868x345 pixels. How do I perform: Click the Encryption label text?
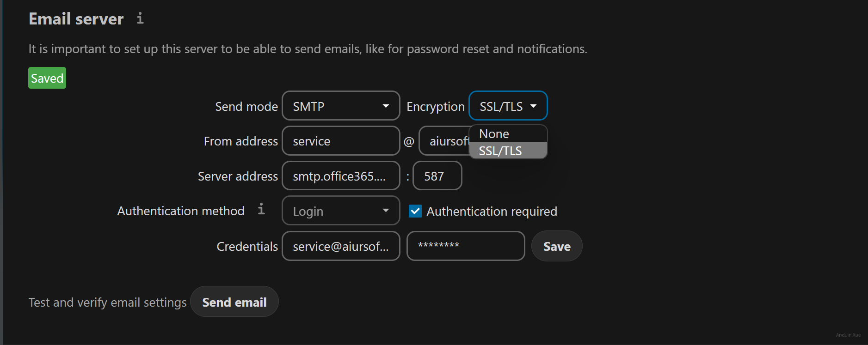pyautogui.click(x=435, y=107)
